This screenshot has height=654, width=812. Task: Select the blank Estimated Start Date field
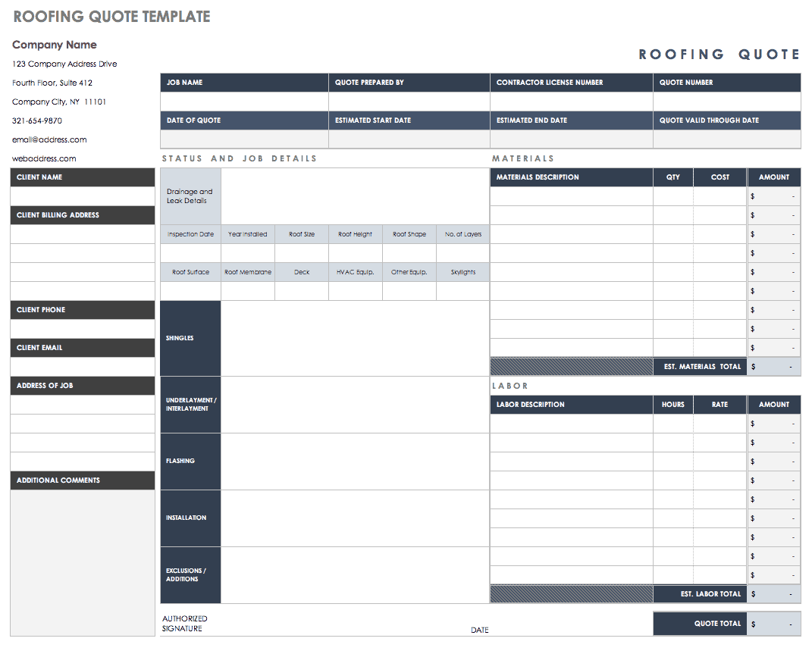409,139
